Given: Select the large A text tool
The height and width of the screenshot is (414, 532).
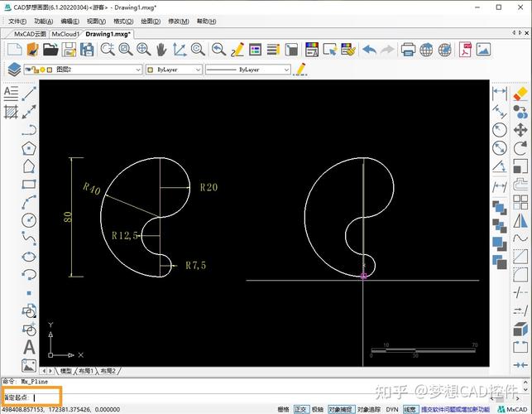Looking at the screenshot, I should click(x=29, y=348).
